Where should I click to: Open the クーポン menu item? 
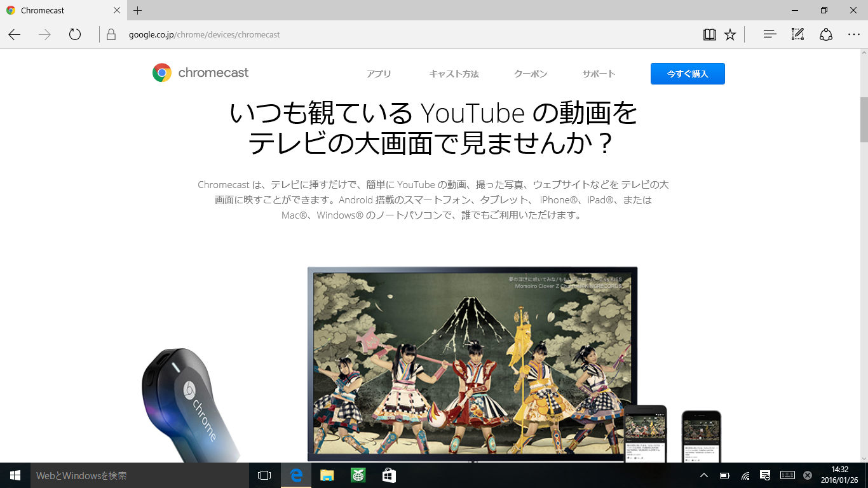531,74
